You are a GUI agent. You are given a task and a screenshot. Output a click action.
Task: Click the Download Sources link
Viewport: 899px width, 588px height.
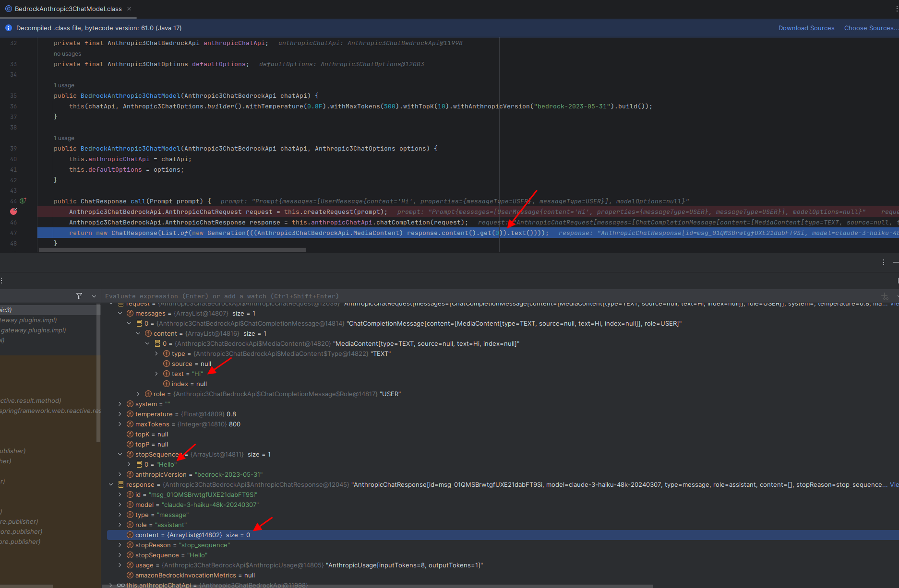[806, 28]
